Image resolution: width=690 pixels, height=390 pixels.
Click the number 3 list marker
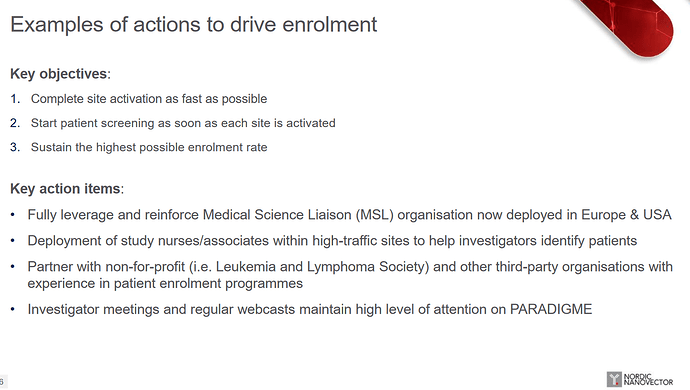tap(15, 147)
